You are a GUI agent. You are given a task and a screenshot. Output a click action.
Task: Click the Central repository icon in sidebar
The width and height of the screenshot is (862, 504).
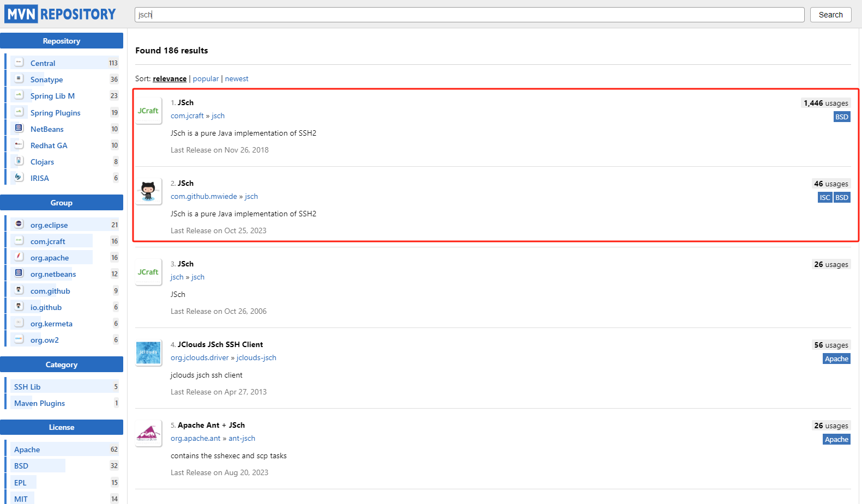(19, 63)
